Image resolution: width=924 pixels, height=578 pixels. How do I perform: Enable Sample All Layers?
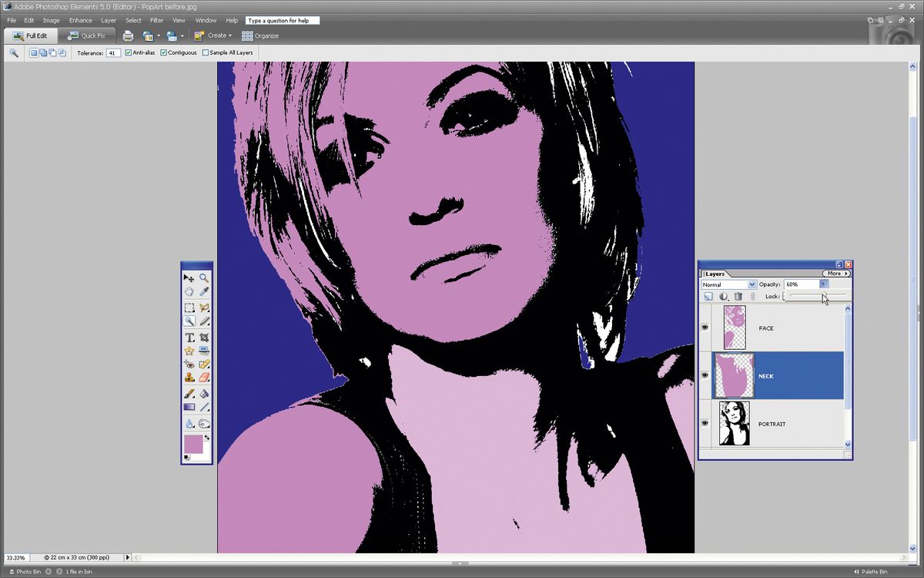pyautogui.click(x=205, y=52)
